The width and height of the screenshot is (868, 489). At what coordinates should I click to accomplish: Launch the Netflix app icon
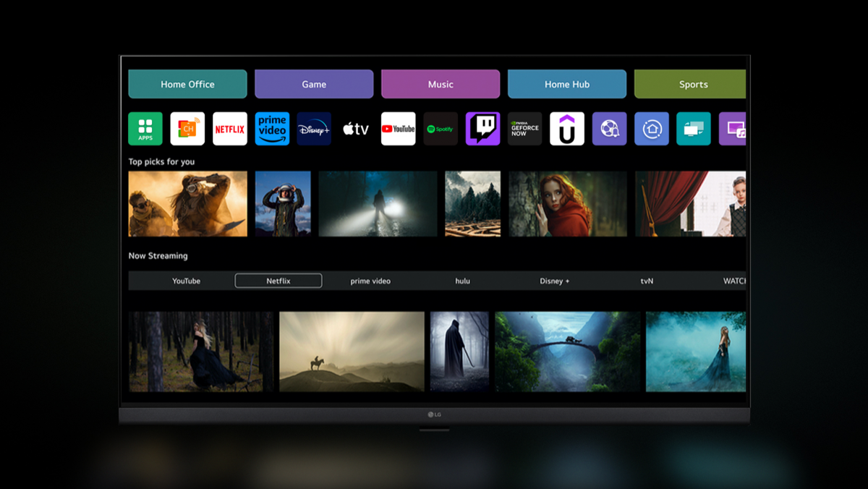[230, 129]
